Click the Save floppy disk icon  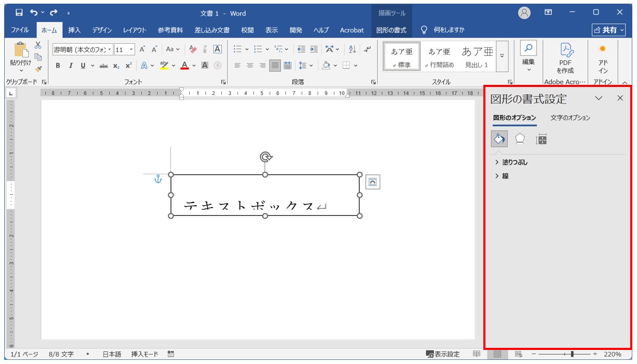click(x=19, y=12)
